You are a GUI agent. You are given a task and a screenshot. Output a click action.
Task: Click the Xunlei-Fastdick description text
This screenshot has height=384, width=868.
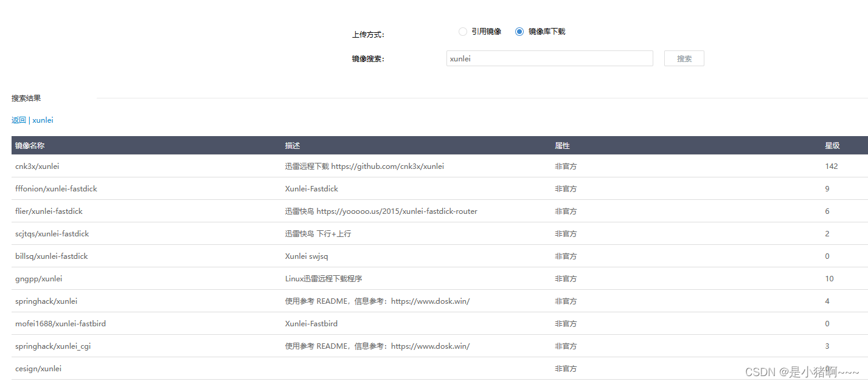pos(311,189)
